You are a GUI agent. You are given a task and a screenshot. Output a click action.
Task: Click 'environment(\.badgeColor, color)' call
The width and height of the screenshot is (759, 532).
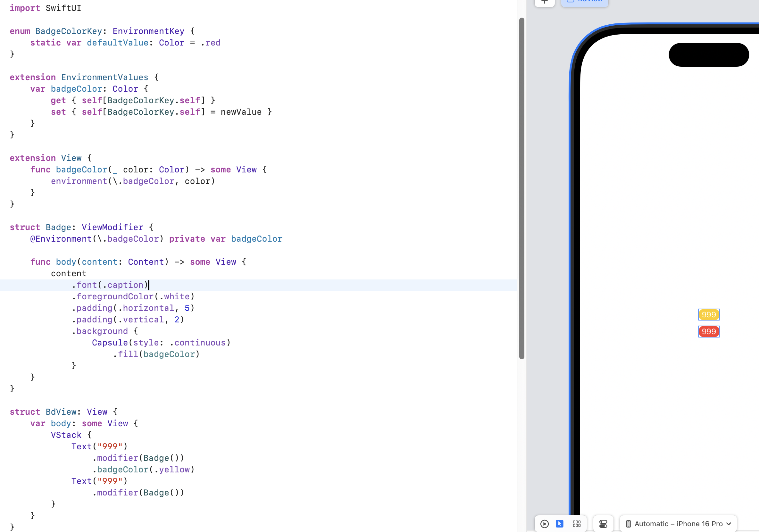click(133, 181)
